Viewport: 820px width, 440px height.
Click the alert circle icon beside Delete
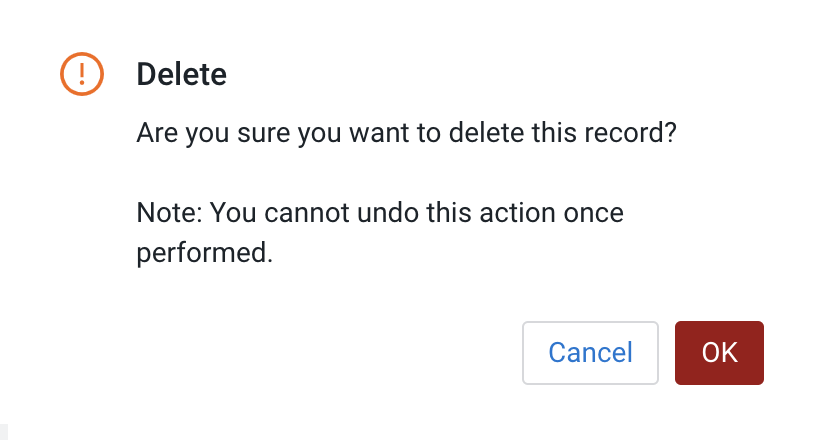point(82,74)
